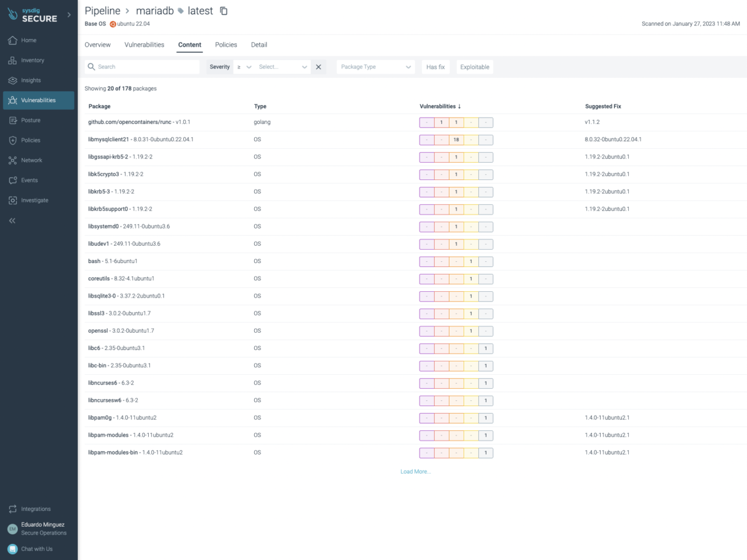Clear severity filter with X icon

click(x=319, y=67)
